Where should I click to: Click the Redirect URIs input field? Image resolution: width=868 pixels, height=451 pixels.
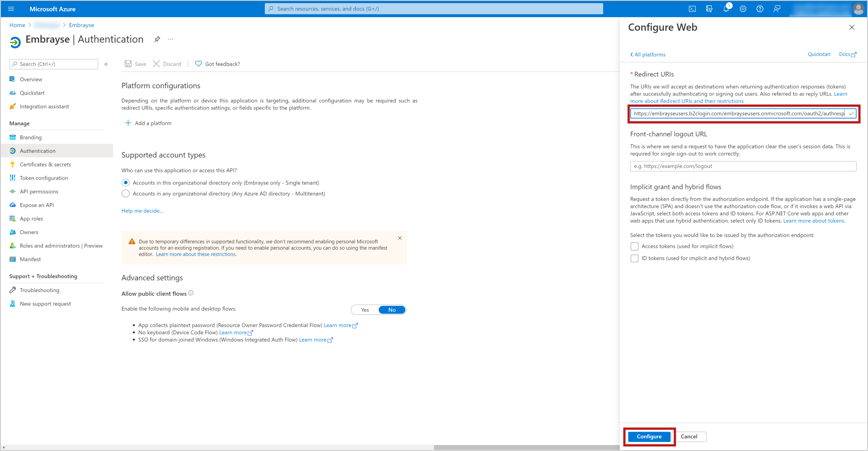[743, 114]
